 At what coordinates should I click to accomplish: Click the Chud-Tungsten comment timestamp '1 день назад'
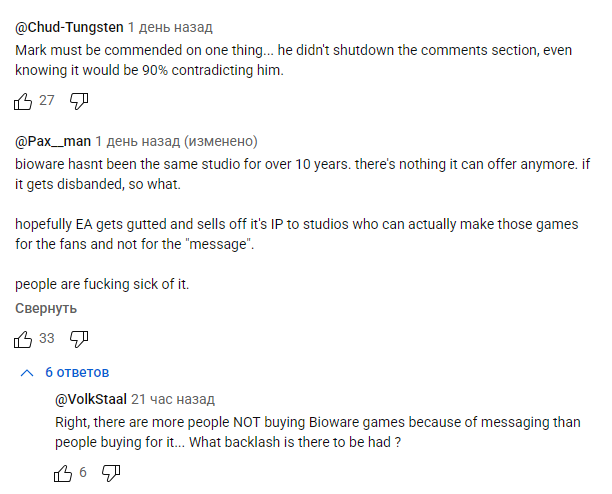(x=170, y=28)
